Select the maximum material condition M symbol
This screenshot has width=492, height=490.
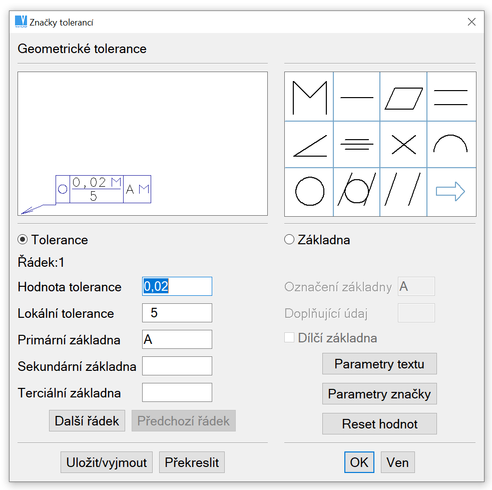(309, 97)
